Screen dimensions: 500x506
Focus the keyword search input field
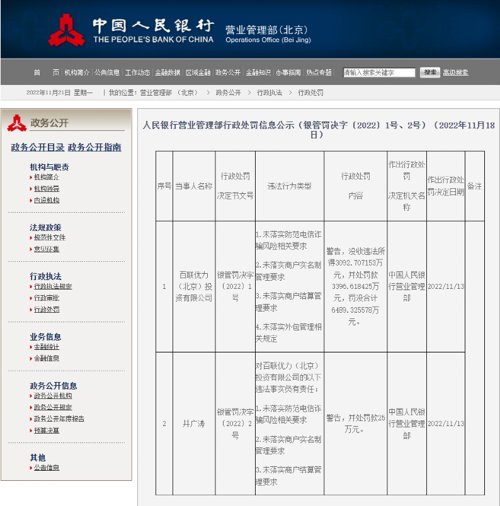click(379, 72)
